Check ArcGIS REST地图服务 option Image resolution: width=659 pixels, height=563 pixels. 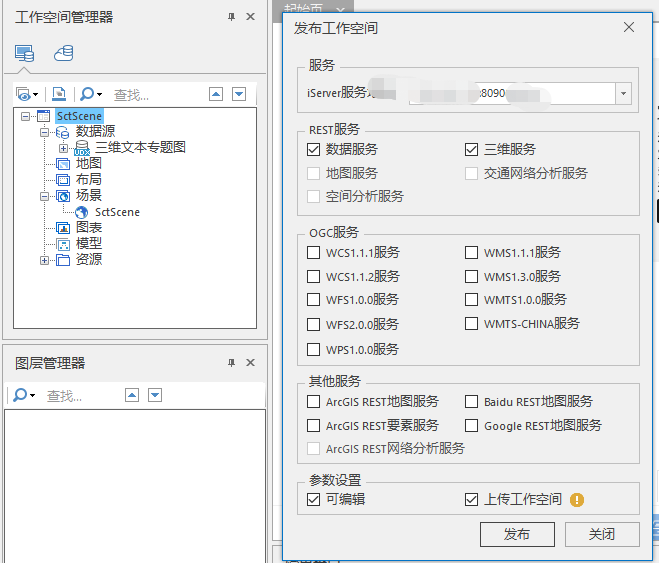pos(314,402)
